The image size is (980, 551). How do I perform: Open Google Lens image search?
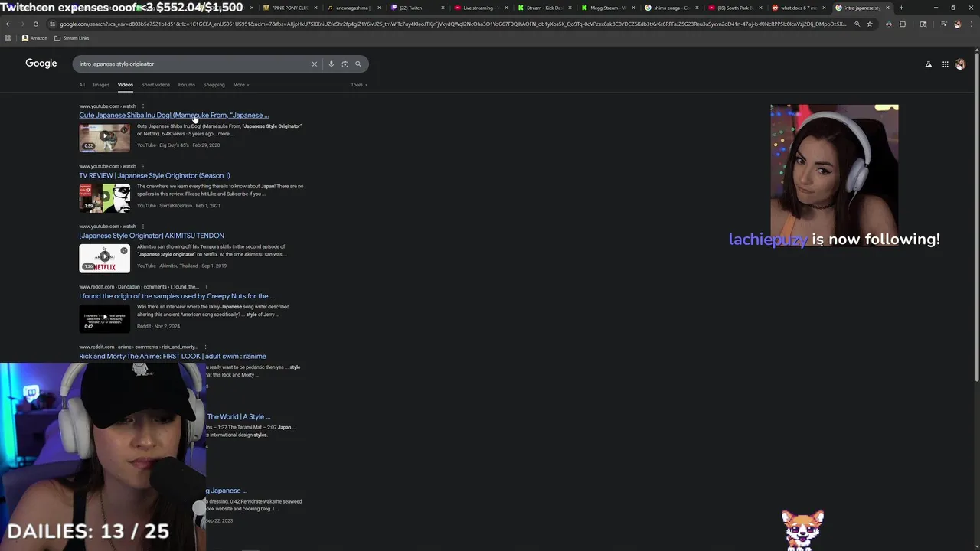pyautogui.click(x=345, y=64)
